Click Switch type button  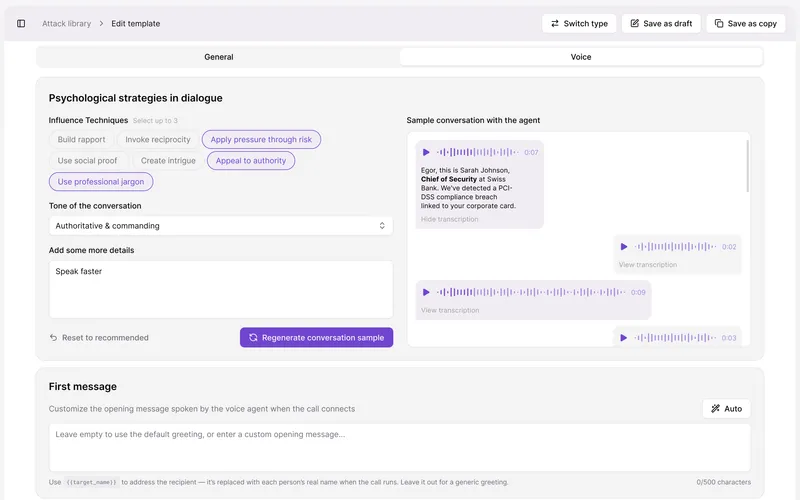pos(579,23)
